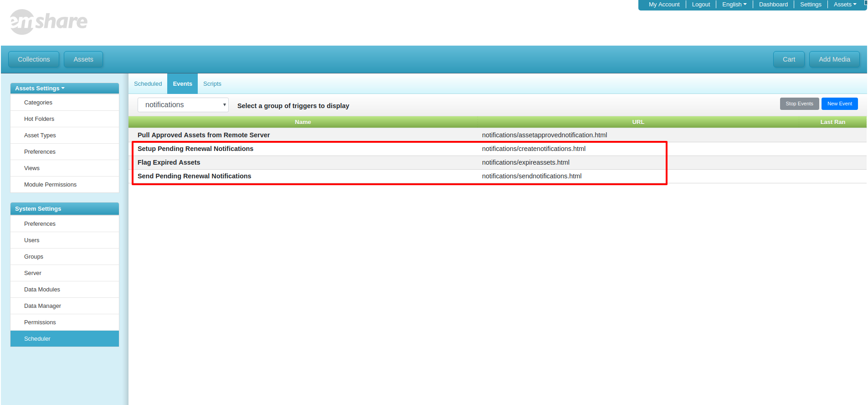Screen dimensions: 868x405
Task: Open Data Modules in the sidebar
Action: click(x=65, y=290)
